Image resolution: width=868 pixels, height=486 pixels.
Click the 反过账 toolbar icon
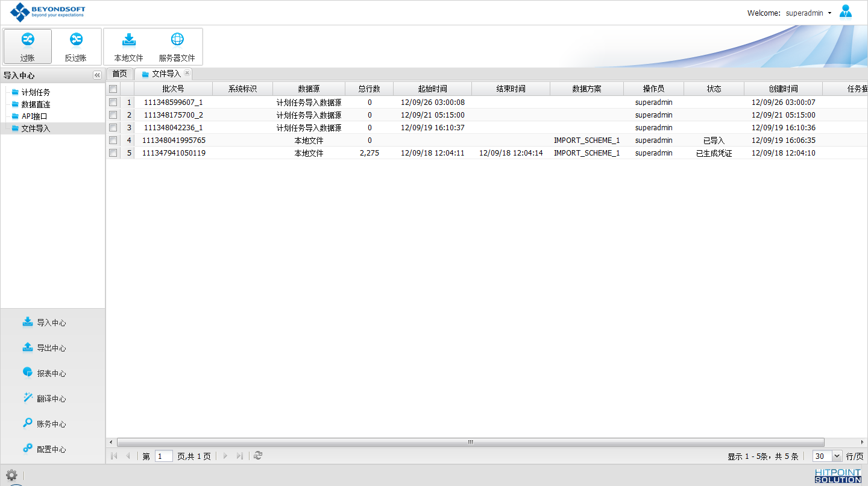[76, 40]
